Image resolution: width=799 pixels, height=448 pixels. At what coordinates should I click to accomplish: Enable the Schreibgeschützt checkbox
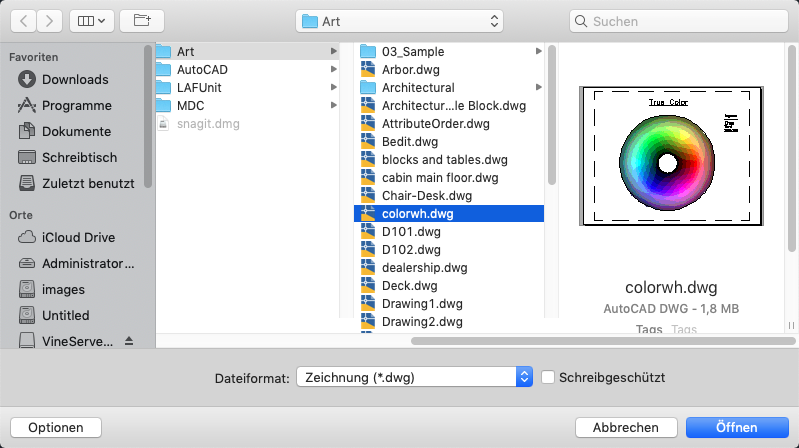pyautogui.click(x=548, y=378)
